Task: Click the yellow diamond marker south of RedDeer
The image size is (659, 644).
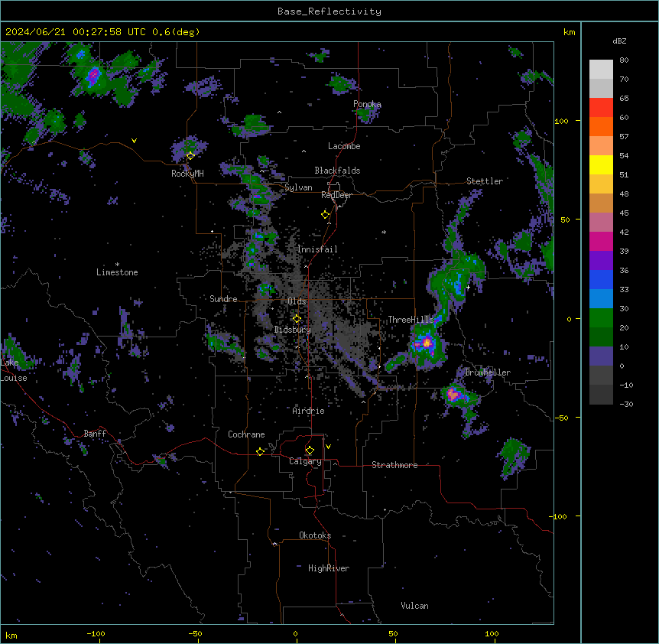Action: (326, 215)
